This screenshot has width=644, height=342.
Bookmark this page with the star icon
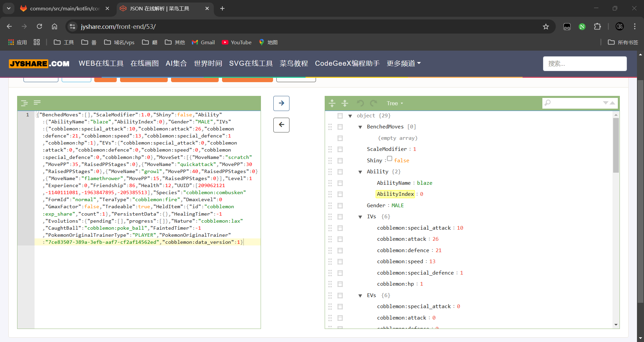pos(546,26)
